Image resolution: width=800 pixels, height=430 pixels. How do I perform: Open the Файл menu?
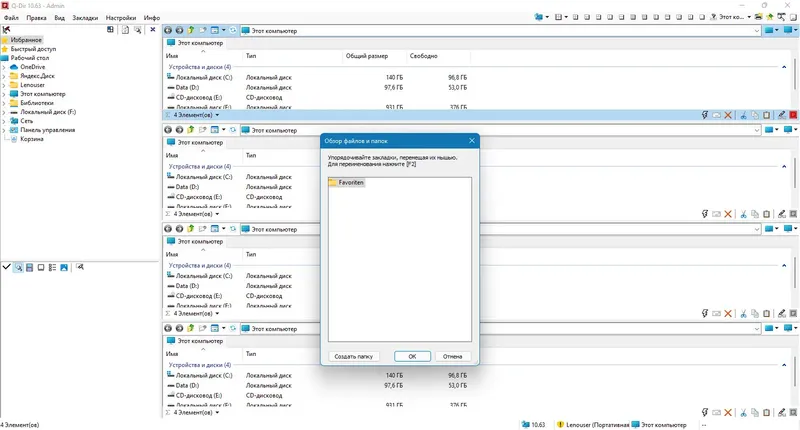pos(11,17)
